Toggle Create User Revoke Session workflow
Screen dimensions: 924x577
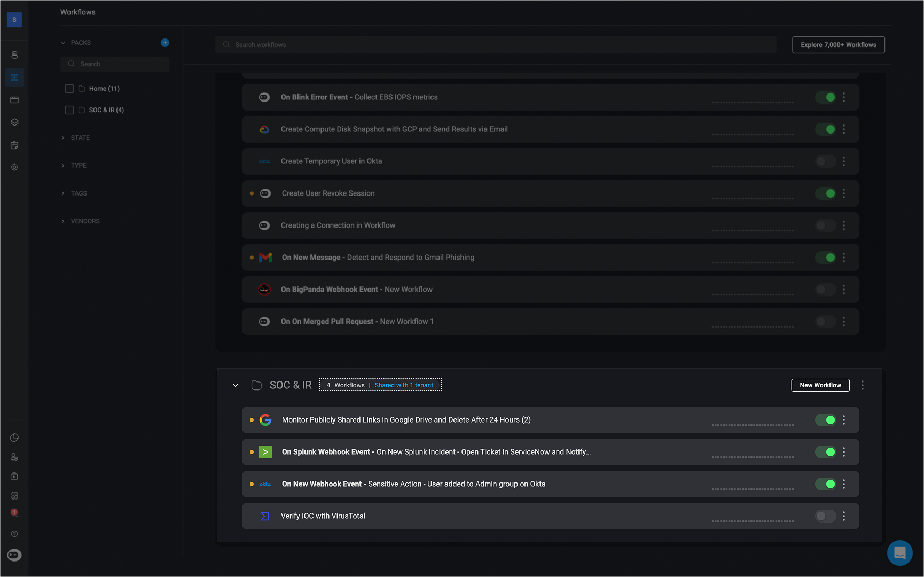coord(825,193)
